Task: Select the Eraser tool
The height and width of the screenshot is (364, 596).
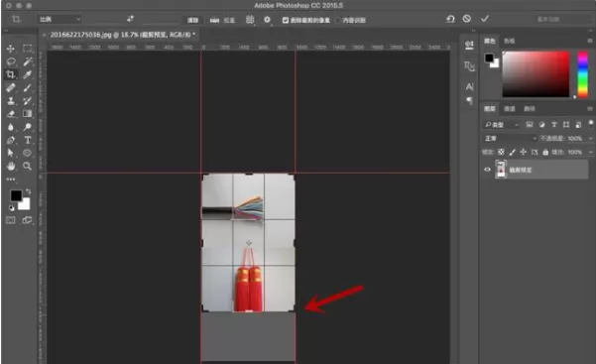Action: coord(11,114)
